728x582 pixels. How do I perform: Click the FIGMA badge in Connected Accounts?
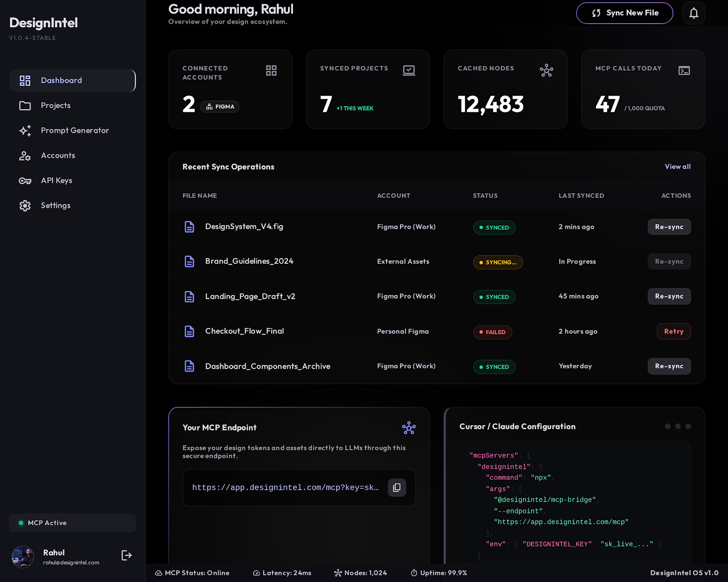point(220,106)
